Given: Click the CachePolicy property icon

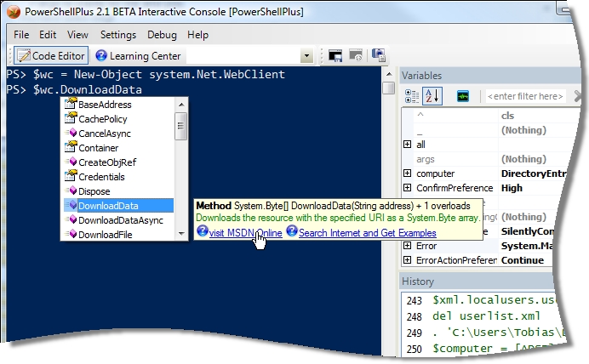Looking at the screenshot, I should pos(71,118).
